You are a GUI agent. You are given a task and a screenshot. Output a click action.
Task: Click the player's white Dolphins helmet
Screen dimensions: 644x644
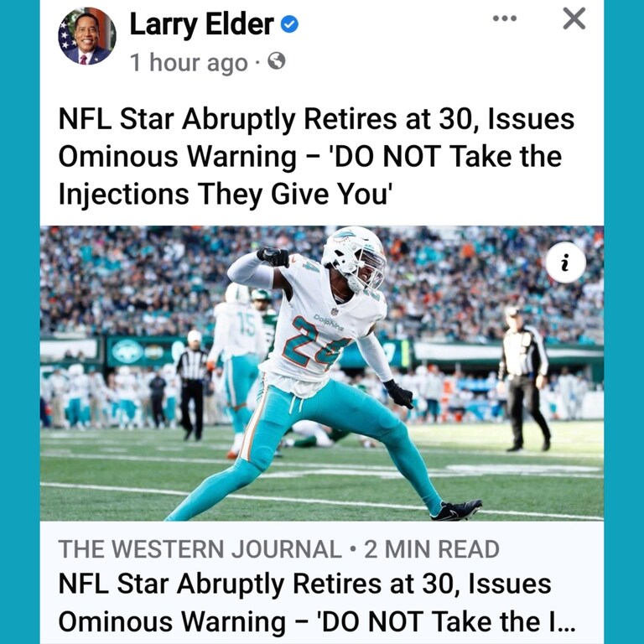click(354, 259)
